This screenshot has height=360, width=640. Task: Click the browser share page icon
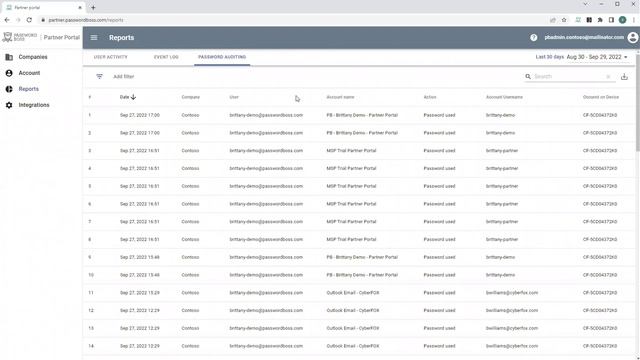coord(553,20)
